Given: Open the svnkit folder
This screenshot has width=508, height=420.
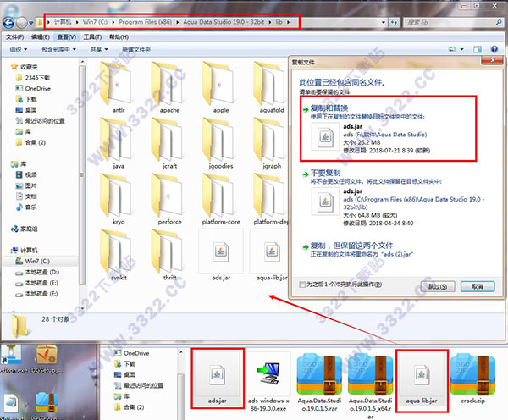Looking at the screenshot, I should (119, 255).
